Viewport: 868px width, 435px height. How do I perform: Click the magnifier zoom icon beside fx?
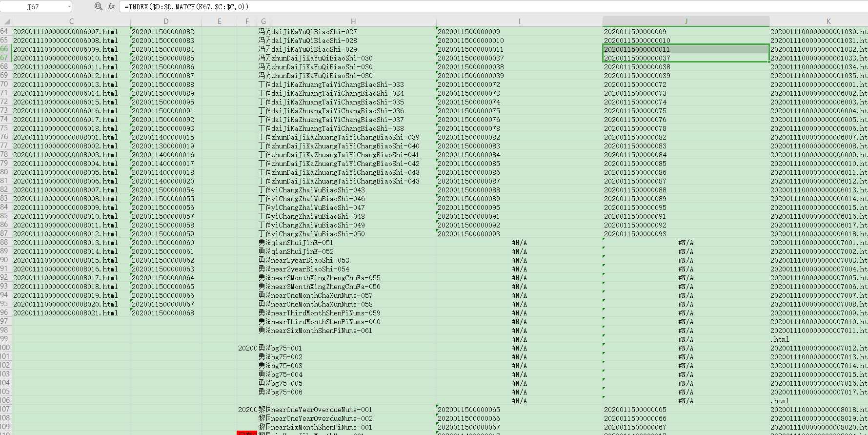(x=98, y=6)
